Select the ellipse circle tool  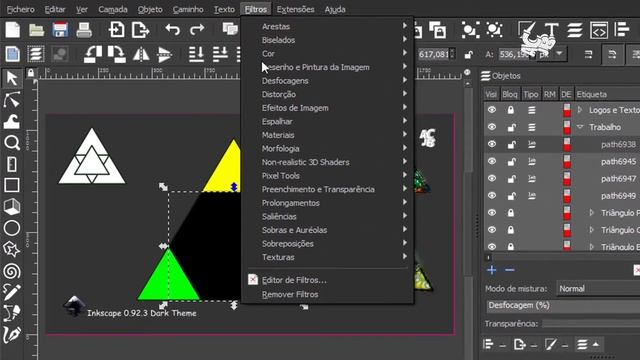click(12, 228)
